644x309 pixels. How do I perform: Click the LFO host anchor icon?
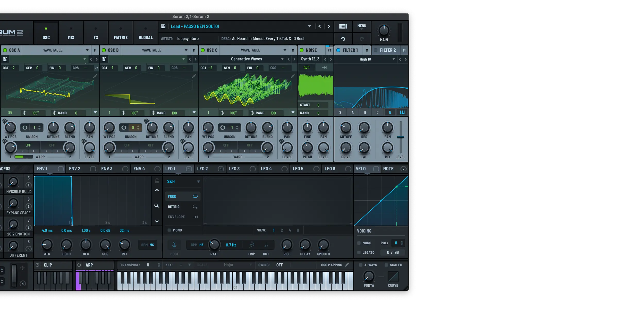pos(174,245)
